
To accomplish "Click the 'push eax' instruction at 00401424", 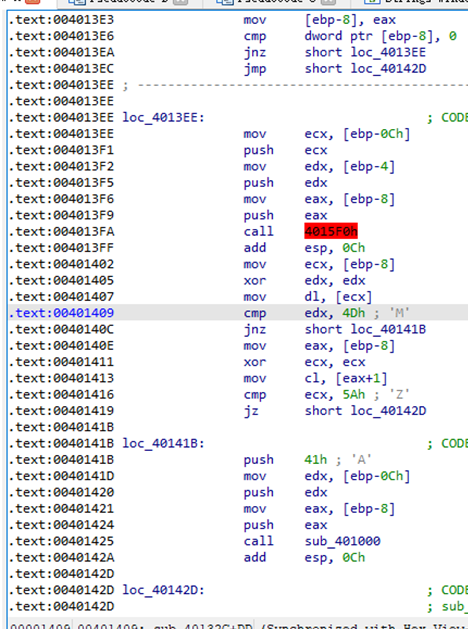I will (x=285, y=525).
